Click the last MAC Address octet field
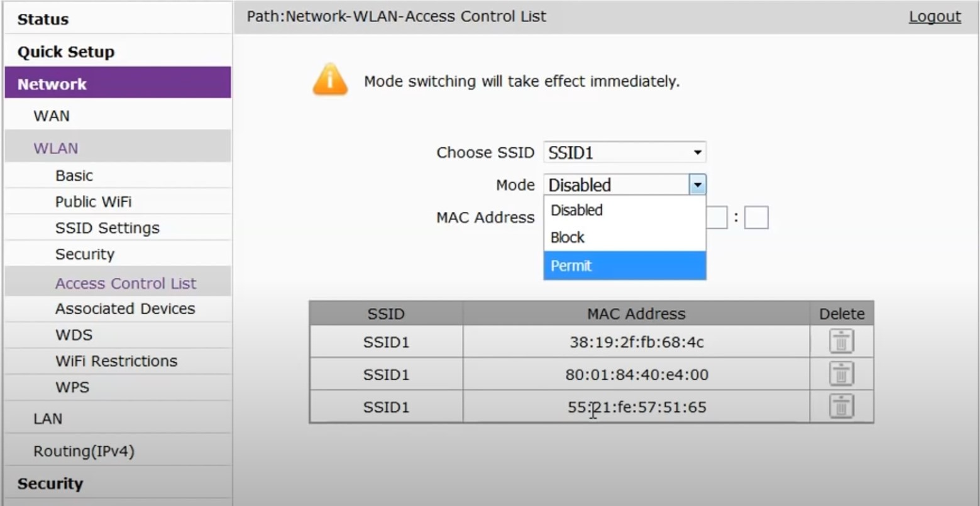This screenshot has width=980, height=506. point(756,218)
